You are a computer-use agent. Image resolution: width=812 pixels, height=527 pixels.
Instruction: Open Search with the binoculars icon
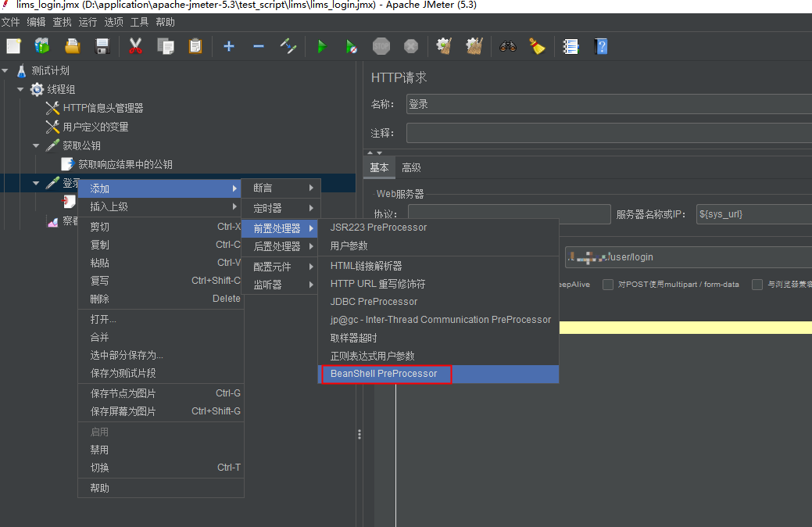[x=507, y=46]
